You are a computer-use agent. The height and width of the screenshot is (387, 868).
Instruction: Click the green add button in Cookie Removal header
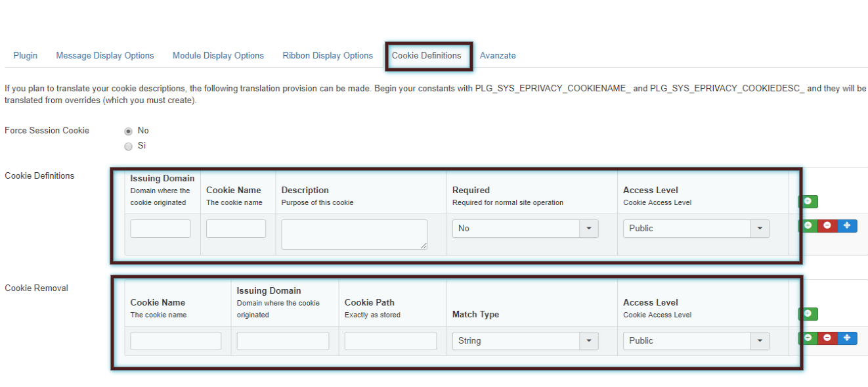point(808,314)
